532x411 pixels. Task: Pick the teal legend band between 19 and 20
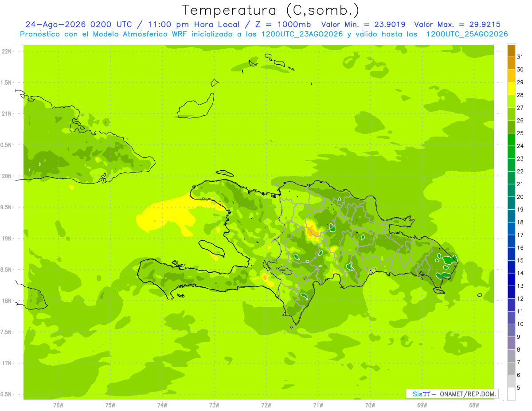click(x=511, y=203)
